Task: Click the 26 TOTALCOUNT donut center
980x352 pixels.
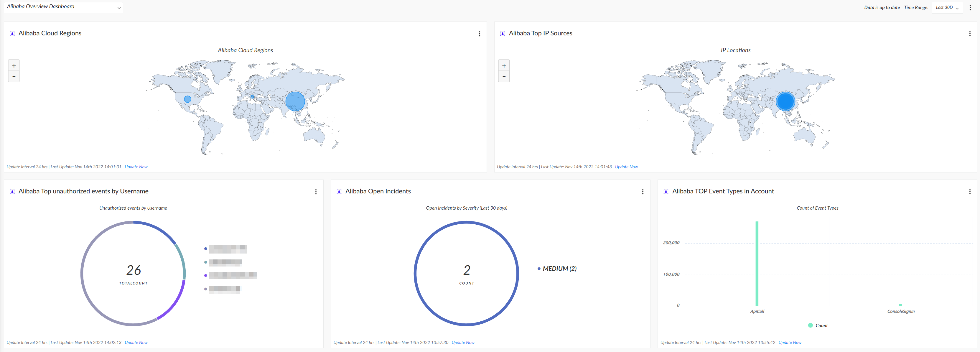Action: click(134, 274)
